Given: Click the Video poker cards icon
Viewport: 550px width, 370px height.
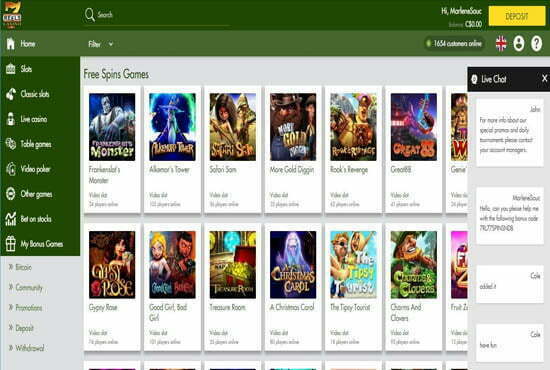Looking at the screenshot, I should (x=11, y=169).
